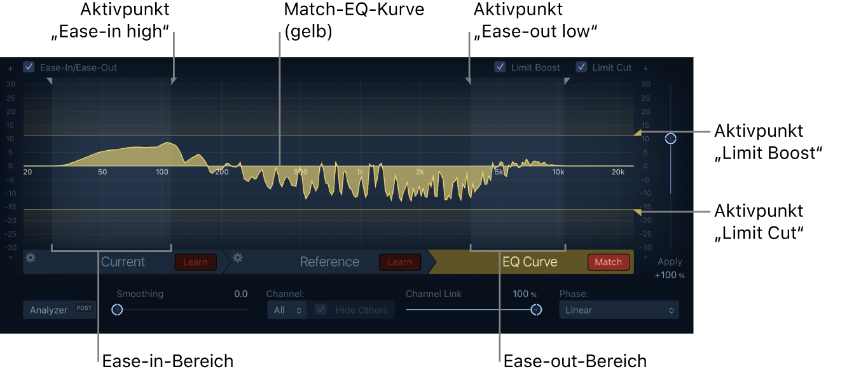This screenshot has width=868, height=376.
Task: Open the Phase dropdown set to Linear
Action: (618, 310)
